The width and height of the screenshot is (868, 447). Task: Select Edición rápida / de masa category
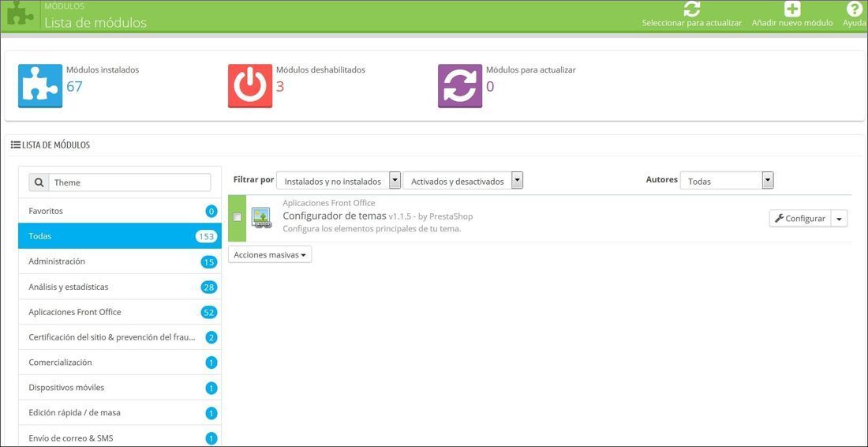click(x=120, y=413)
